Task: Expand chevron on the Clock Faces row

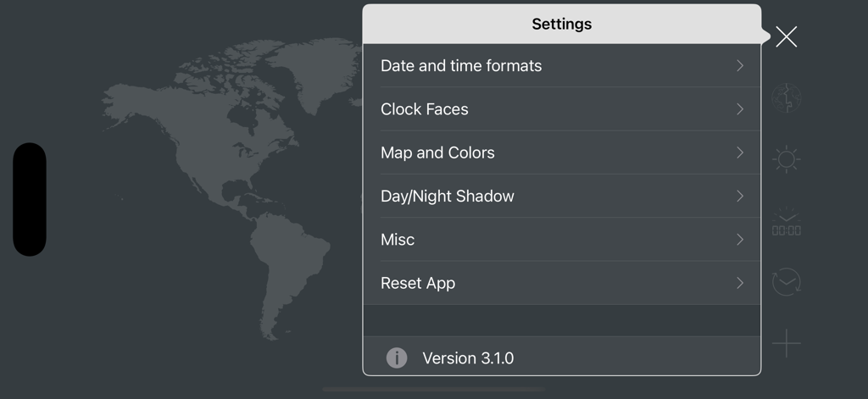Action: (x=740, y=109)
